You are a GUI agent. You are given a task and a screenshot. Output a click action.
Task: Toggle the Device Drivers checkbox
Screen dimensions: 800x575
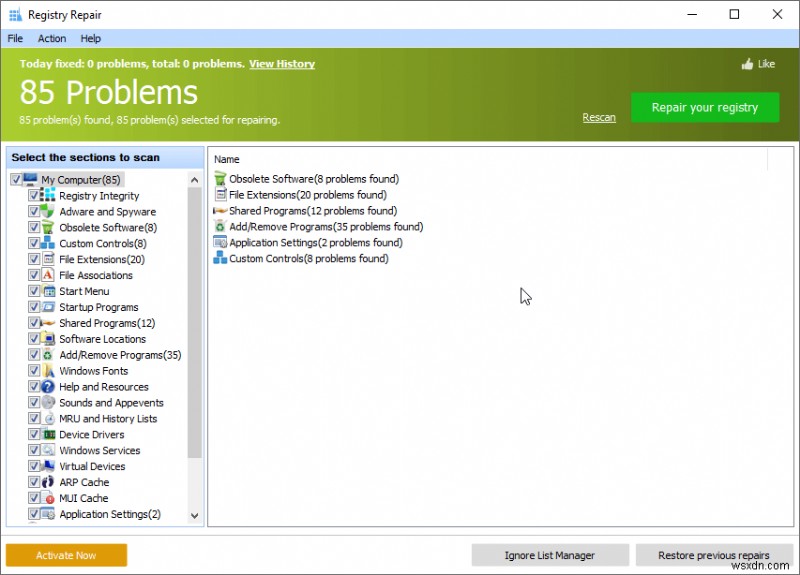34,434
